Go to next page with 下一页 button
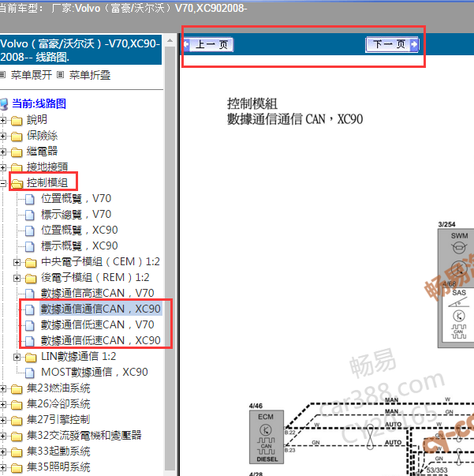 tap(393, 45)
